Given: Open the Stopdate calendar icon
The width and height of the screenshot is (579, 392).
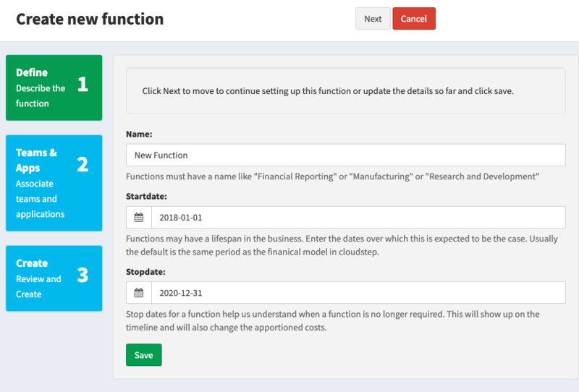Looking at the screenshot, I should (x=139, y=293).
